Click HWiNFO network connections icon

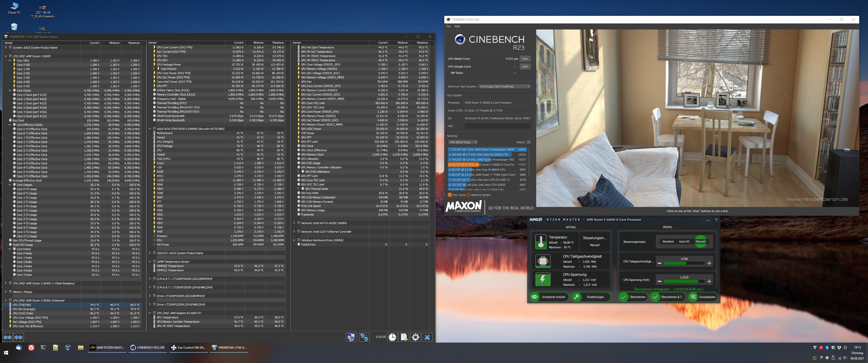coord(364,337)
